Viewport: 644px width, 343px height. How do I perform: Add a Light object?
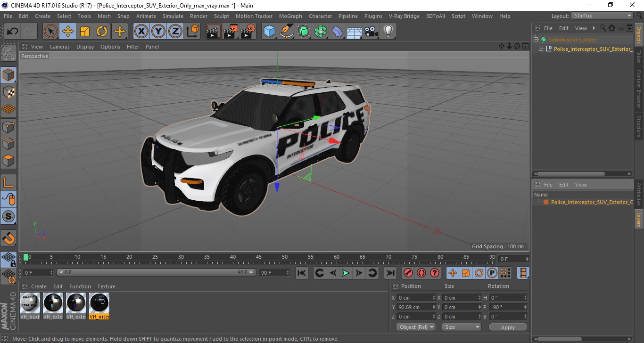[x=388, y=32]
